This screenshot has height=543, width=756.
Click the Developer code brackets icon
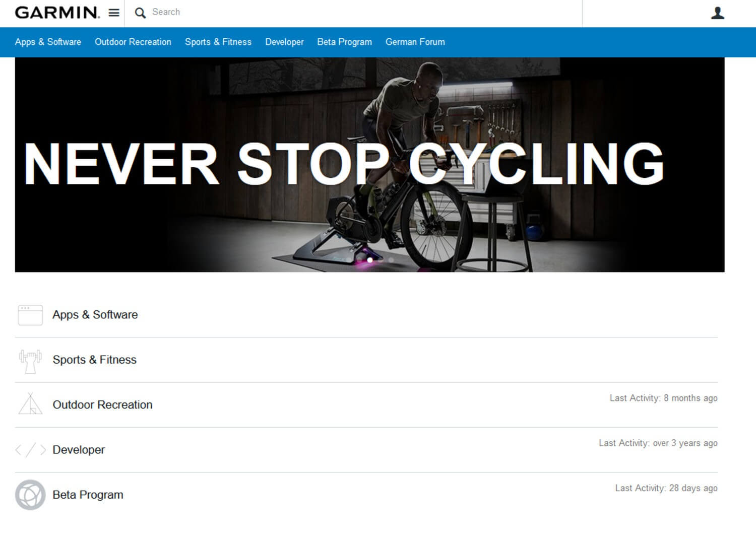tap(31, 450)
